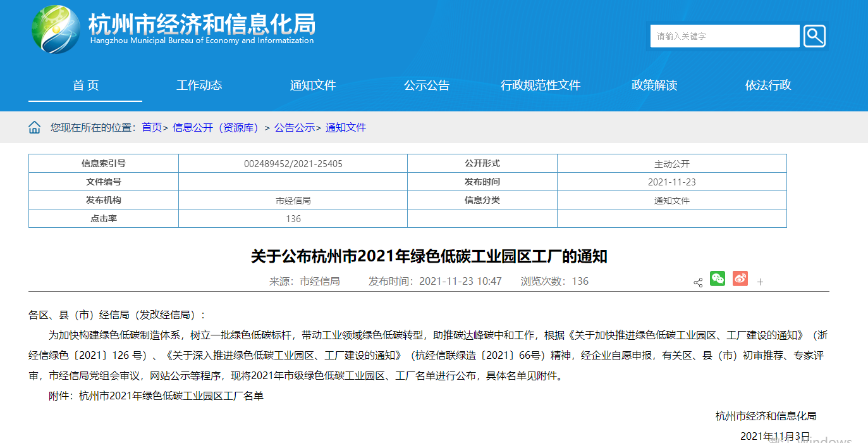This screenshot has height=443, width=868.
Task: Click the Hangzhou bureau globe logo
Action: click(56, 29)
